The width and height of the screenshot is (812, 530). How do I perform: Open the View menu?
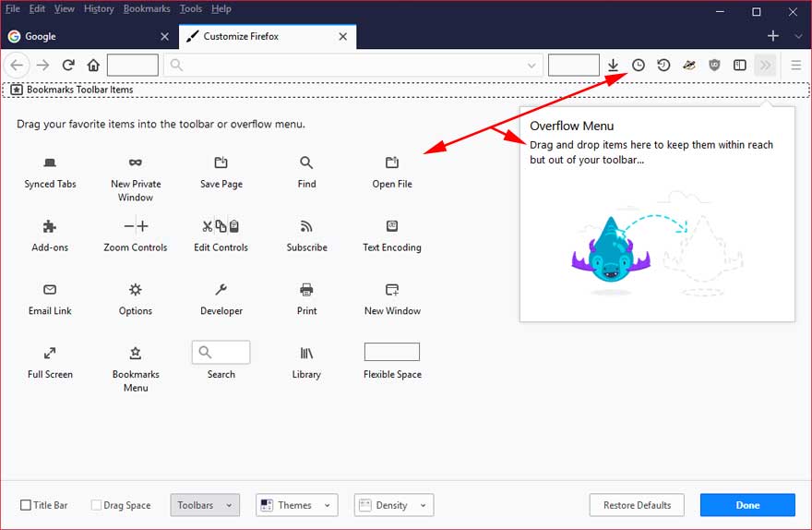[x=65, y=9]
